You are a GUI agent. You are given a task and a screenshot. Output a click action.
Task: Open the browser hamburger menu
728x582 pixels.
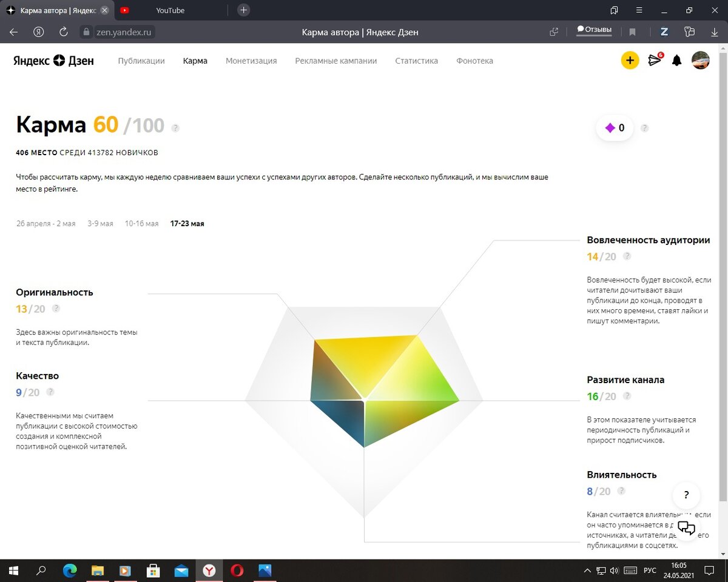[x=639, y=10]
